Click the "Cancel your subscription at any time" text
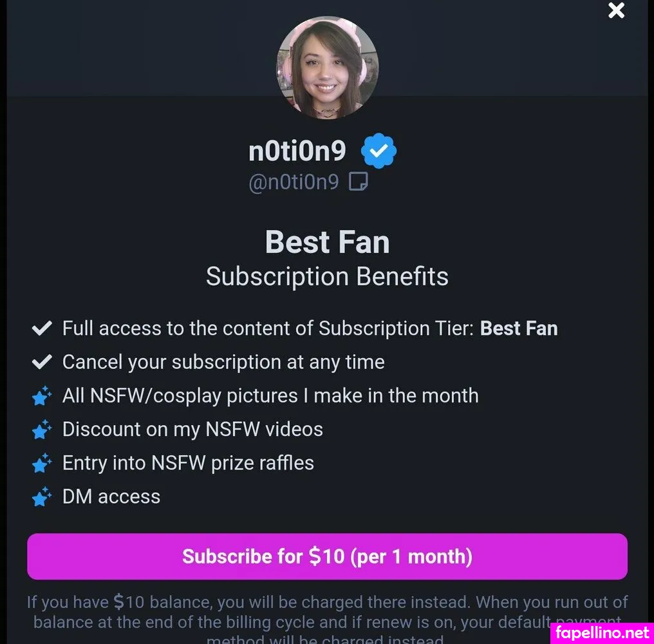654x644 pixels. pos(223,362)
